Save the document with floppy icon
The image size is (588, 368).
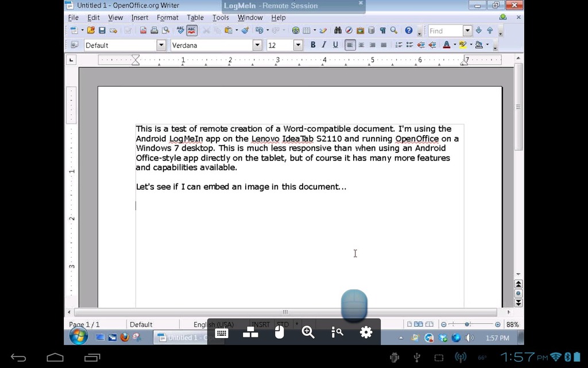click(102, 30)
